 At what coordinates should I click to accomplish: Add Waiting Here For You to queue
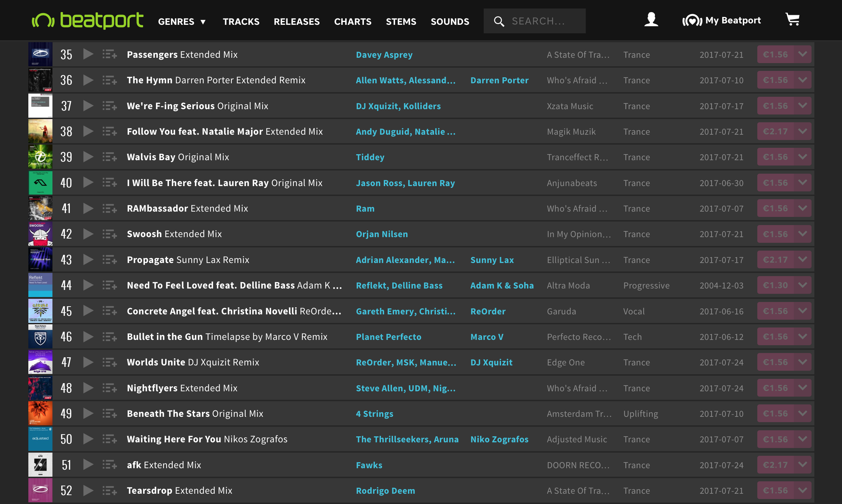pos(110,439)
